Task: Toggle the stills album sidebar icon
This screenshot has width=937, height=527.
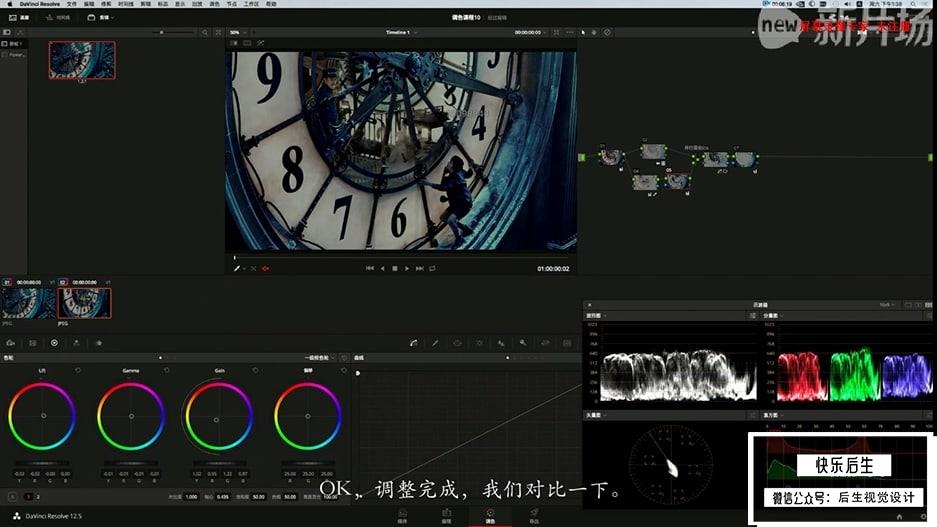Action: point(7,32)
